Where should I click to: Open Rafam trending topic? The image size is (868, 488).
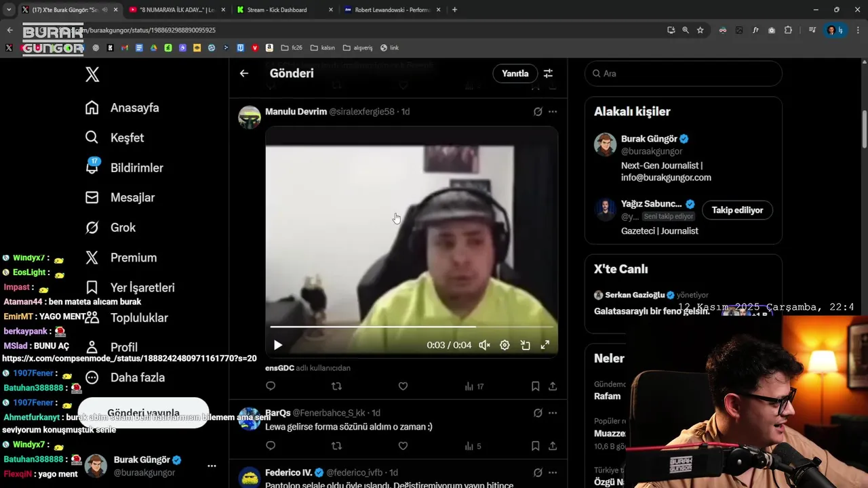(x=607, y=396)
